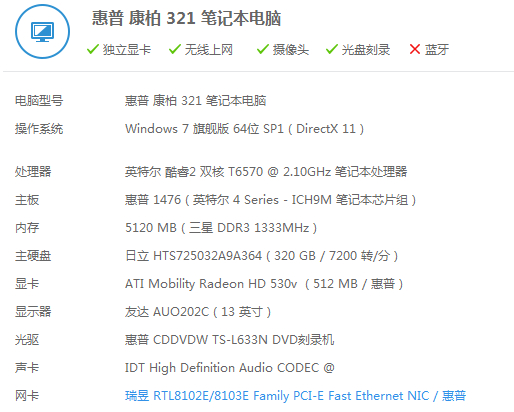Click the red X beside 蓝牙
This screenshot has height=412, width=514.
[x=415, y=49]
